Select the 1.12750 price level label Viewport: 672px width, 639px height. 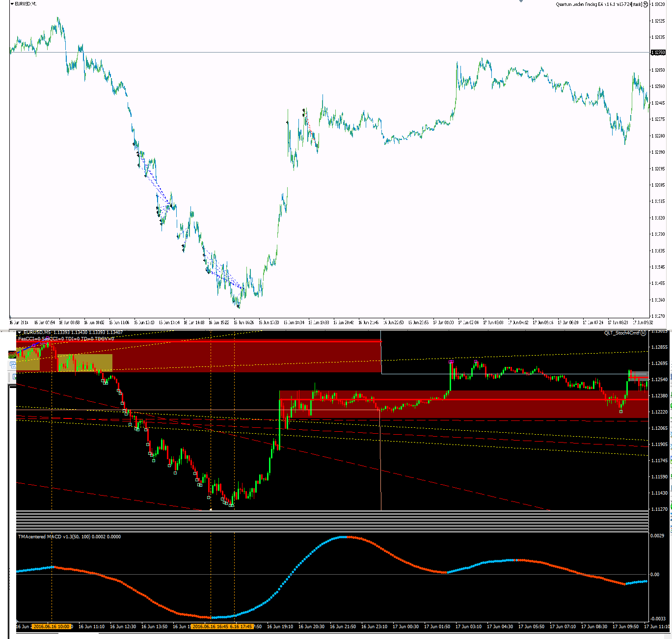point(658,52)
